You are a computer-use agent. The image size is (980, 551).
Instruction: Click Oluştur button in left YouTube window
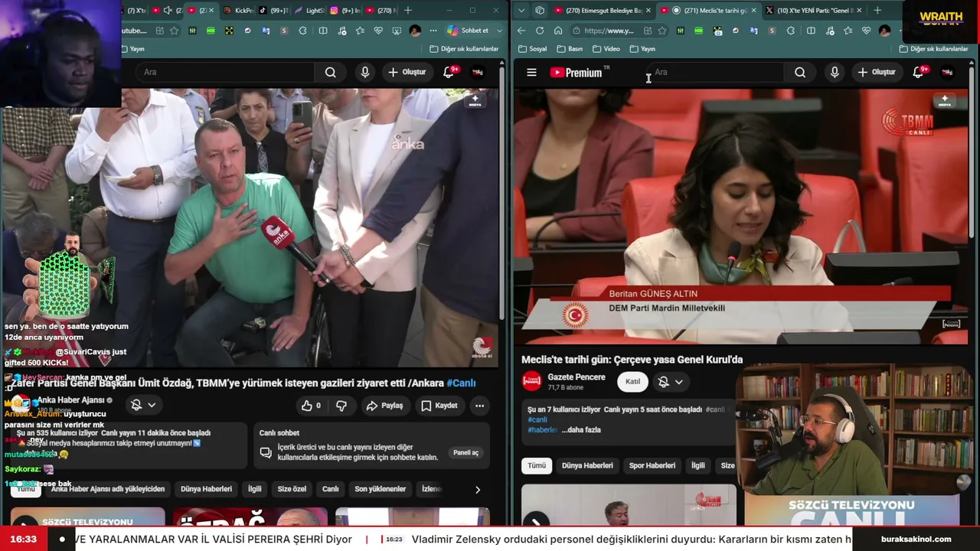tap(407, 72)
